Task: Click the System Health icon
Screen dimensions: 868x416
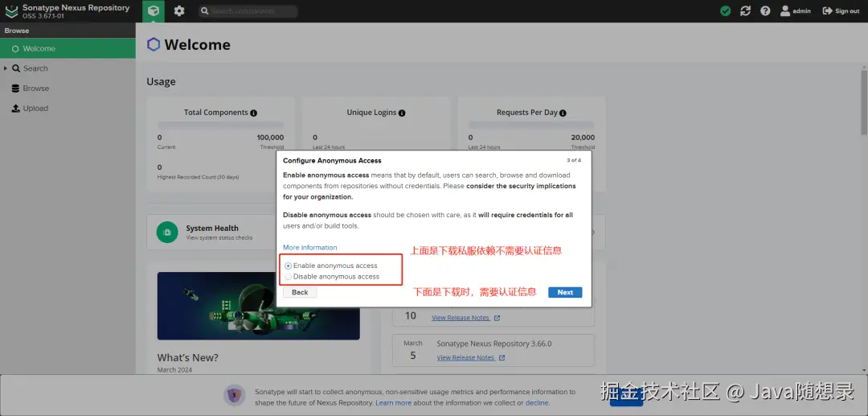Action: 167,232
